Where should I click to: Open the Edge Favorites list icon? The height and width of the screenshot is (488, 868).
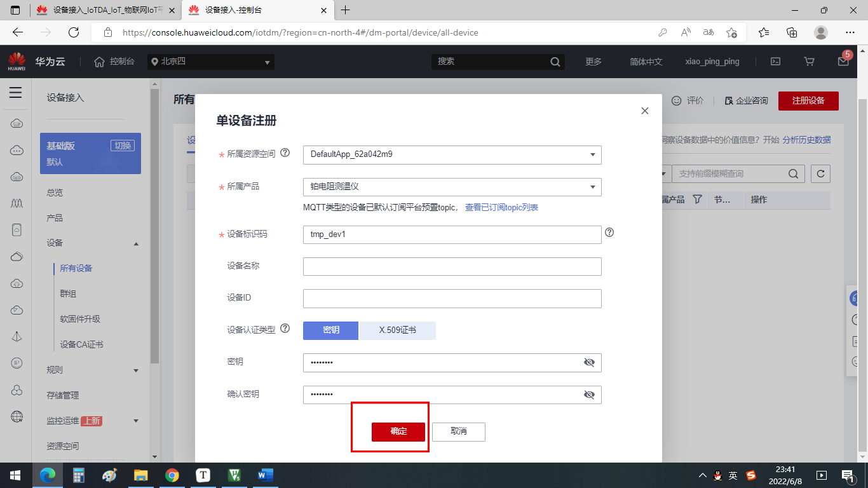click(764, 32)
